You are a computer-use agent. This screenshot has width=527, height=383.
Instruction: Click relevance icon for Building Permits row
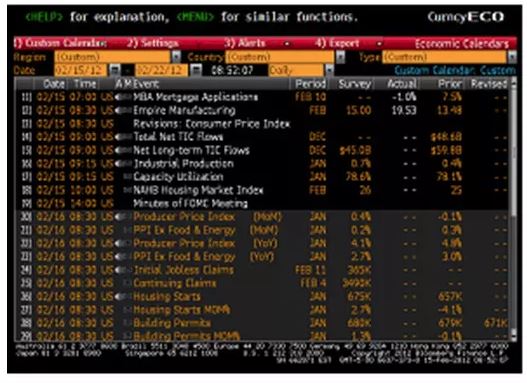(x=127, y=323)
